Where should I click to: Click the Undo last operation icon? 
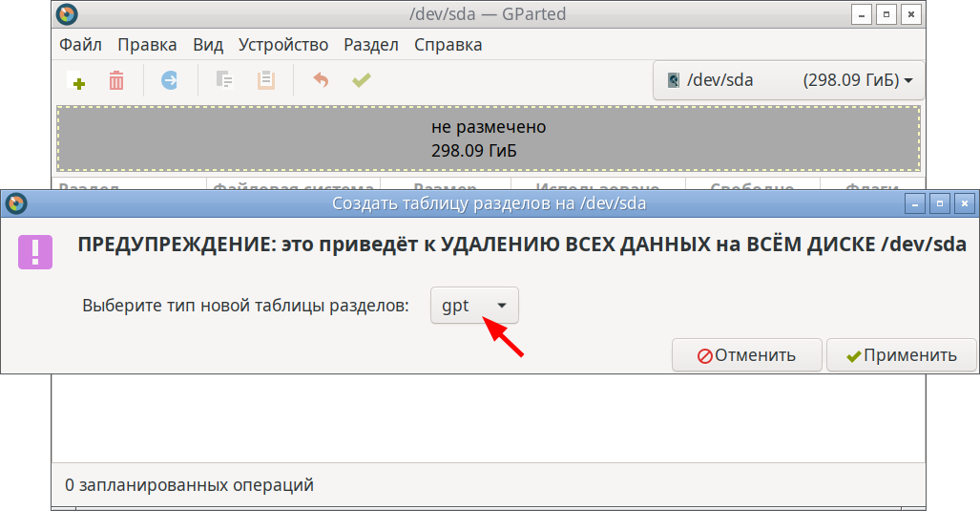[321, 80]
